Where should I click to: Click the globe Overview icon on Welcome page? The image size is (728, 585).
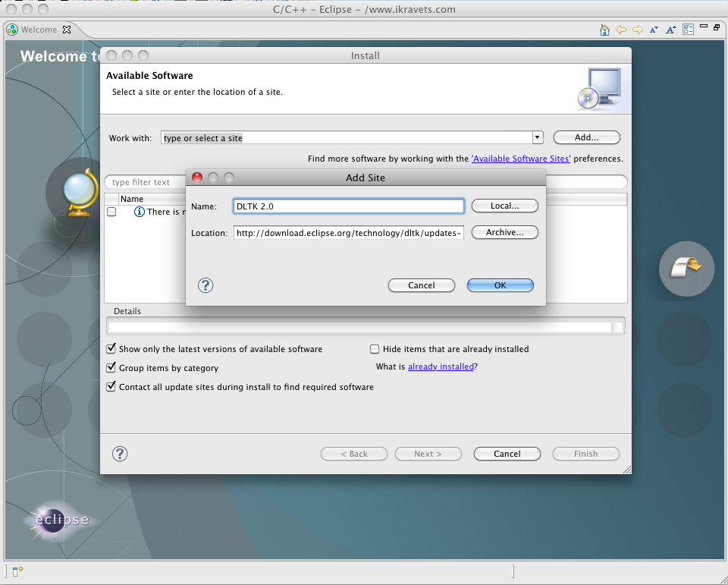pyautogui.click(x=80, y=192)
